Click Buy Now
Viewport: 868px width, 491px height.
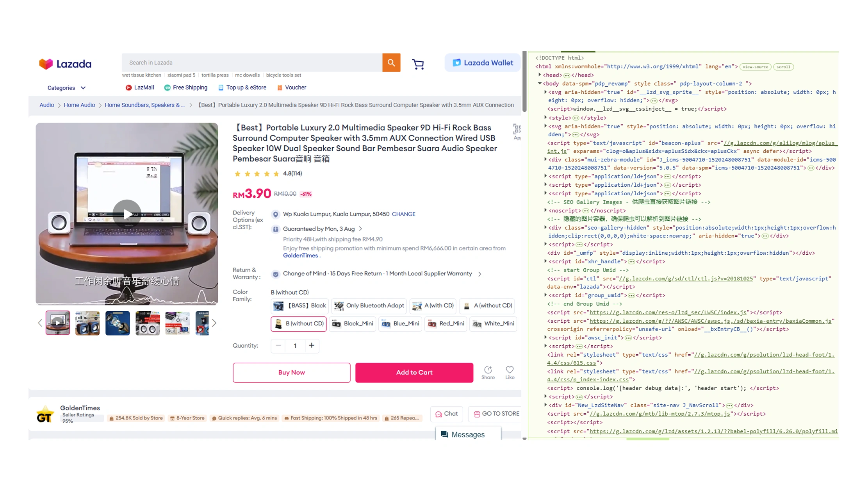(291, 372)
